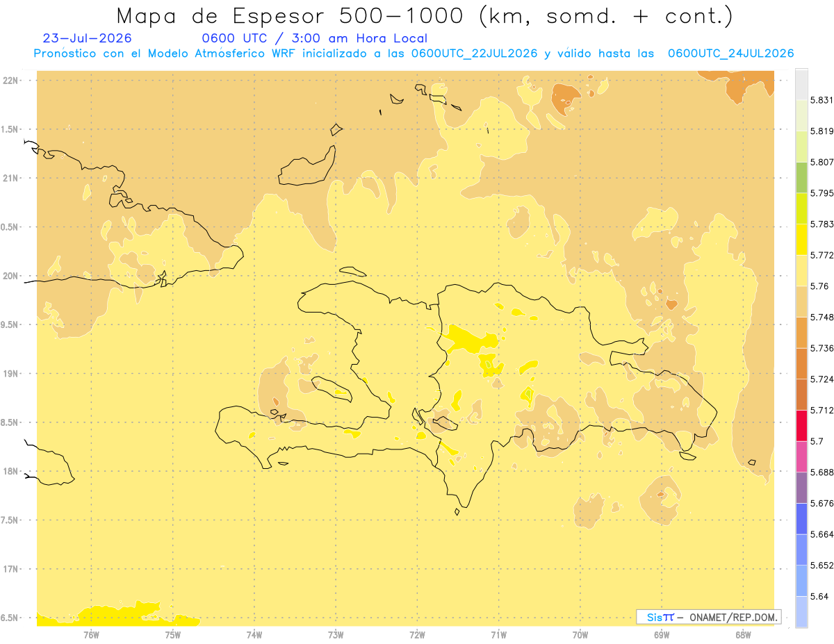The image size is (834, 644).
Task: Click the '18N' latitude label
Action: tap(10, 471)
